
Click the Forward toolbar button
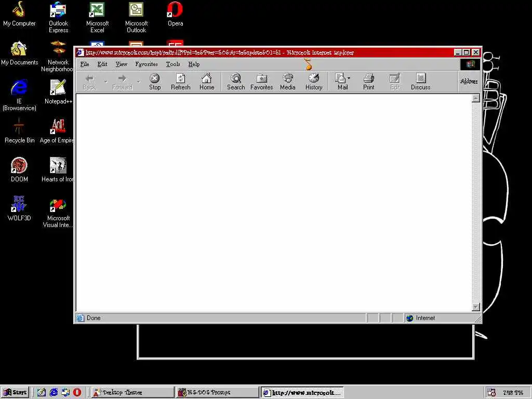[x=122, y=82]
